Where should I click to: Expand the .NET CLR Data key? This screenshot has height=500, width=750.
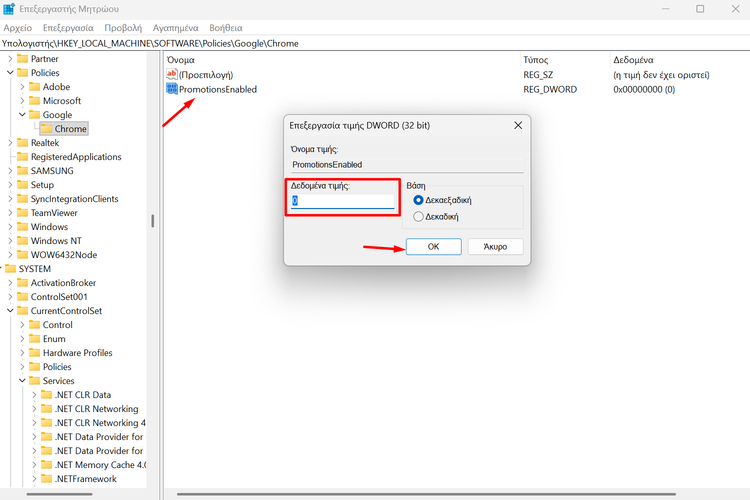(34, 395)
